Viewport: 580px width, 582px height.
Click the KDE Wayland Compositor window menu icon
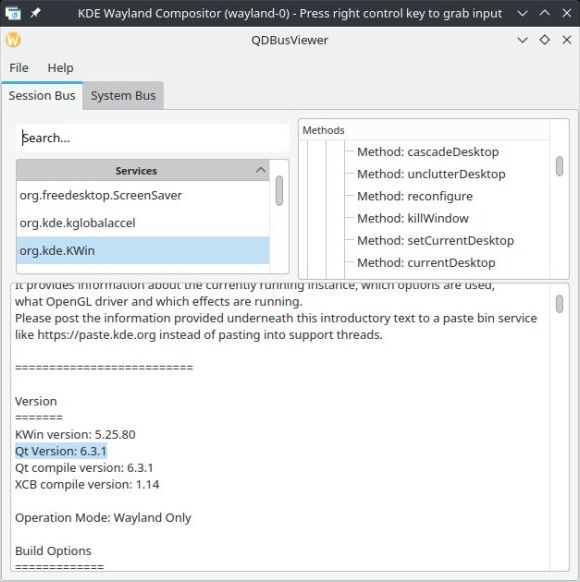(x=13, y=13)
